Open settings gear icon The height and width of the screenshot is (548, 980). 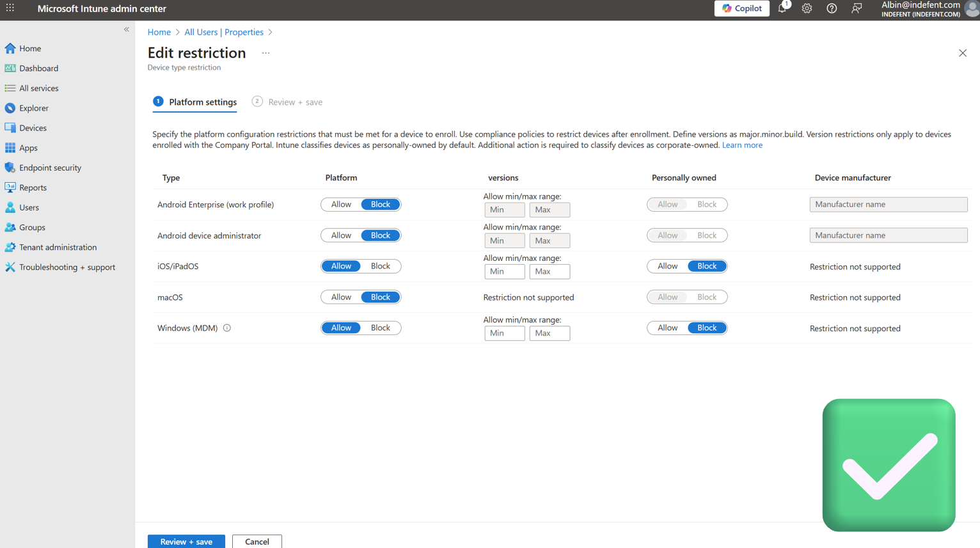point(807,8)
